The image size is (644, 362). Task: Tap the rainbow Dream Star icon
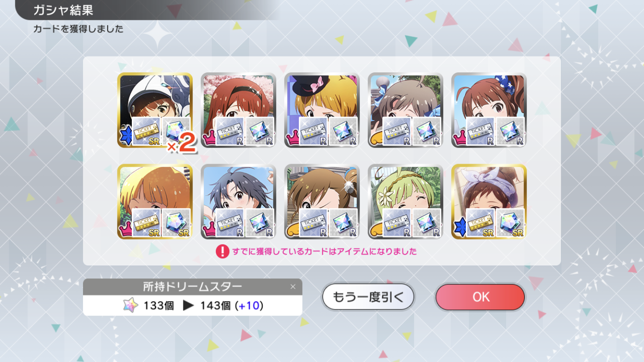131,306
